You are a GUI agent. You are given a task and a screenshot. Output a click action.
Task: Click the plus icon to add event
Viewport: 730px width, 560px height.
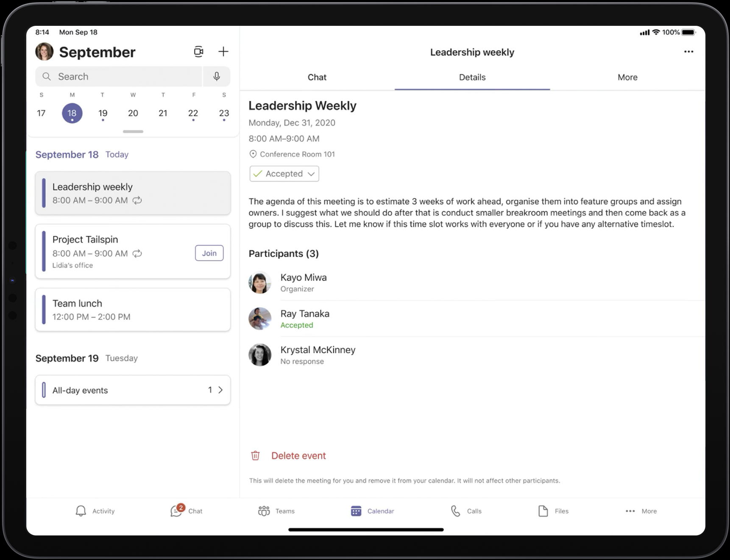coord(223,52)
